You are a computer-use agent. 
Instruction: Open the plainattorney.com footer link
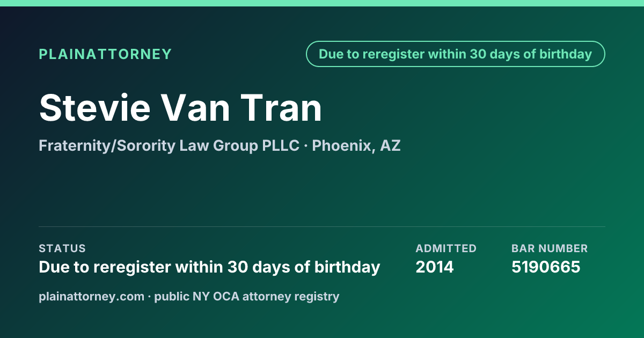tap(92, 296)
